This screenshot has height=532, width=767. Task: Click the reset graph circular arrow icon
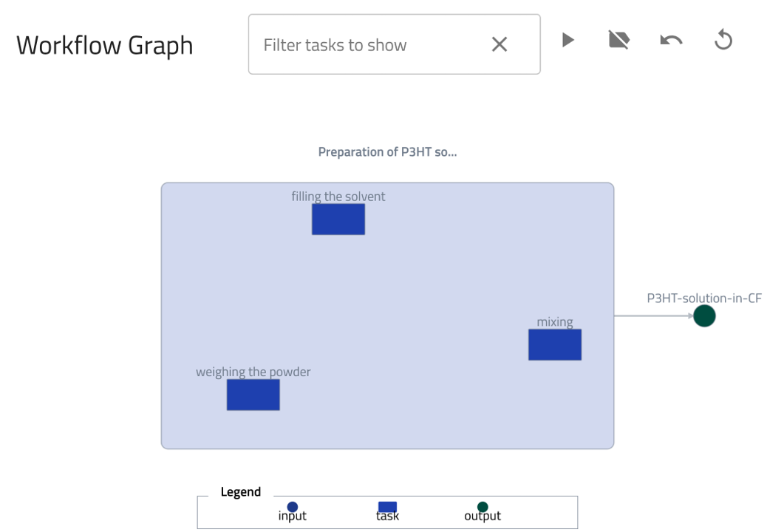coord(723,40)
